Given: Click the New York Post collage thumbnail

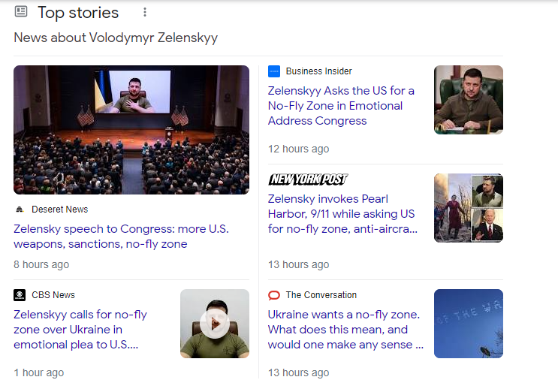Looking at the screenshot, I should 468,208.
